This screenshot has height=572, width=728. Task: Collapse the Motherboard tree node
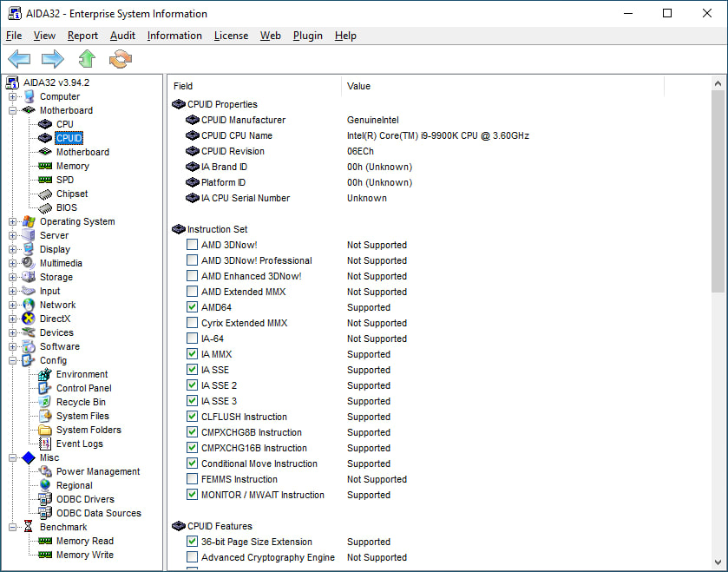pyautogui.click(x=12, y=110)
